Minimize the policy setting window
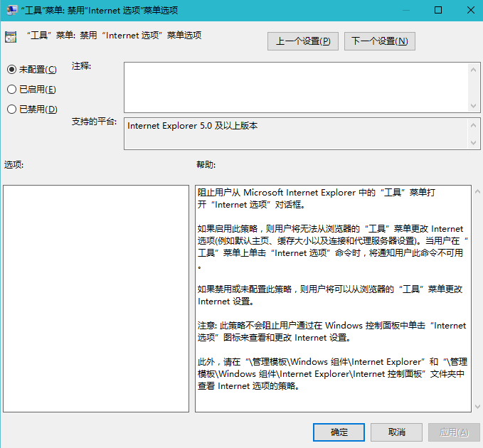 [x=405, y=10]
